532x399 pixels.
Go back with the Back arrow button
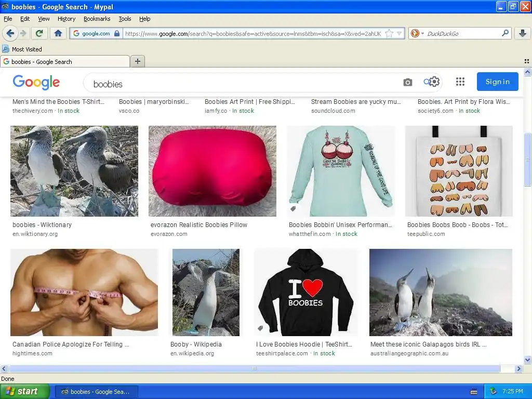(10, 33)
